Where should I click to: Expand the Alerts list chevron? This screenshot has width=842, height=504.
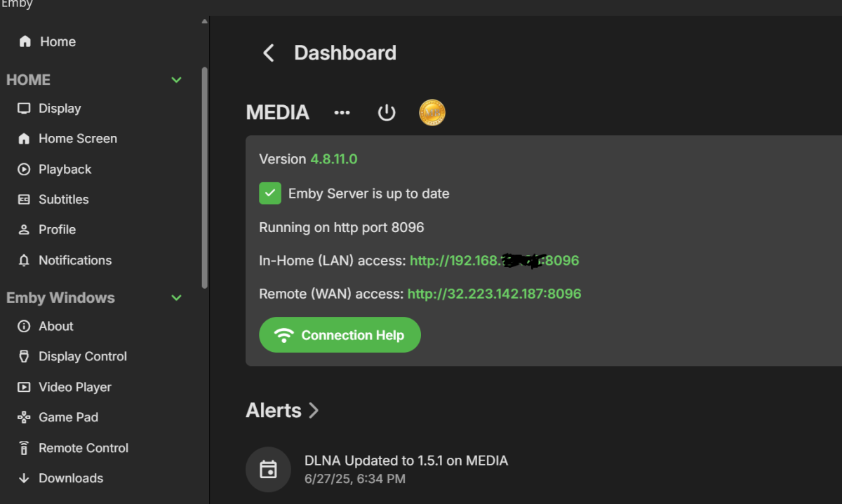(x=314, y=411)
